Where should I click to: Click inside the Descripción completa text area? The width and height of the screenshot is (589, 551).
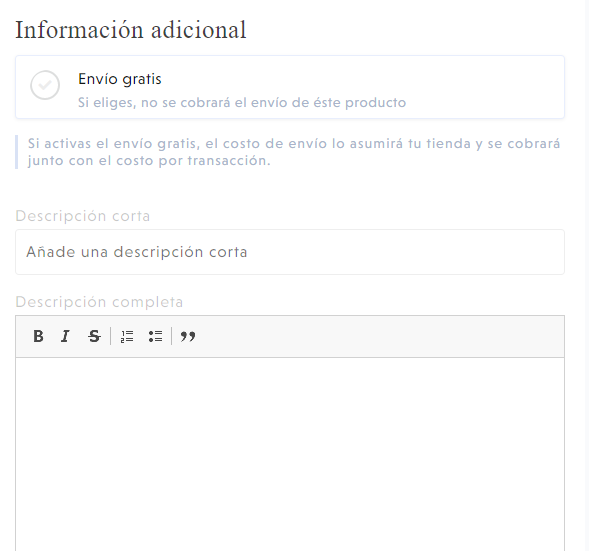tap(290, 454)
